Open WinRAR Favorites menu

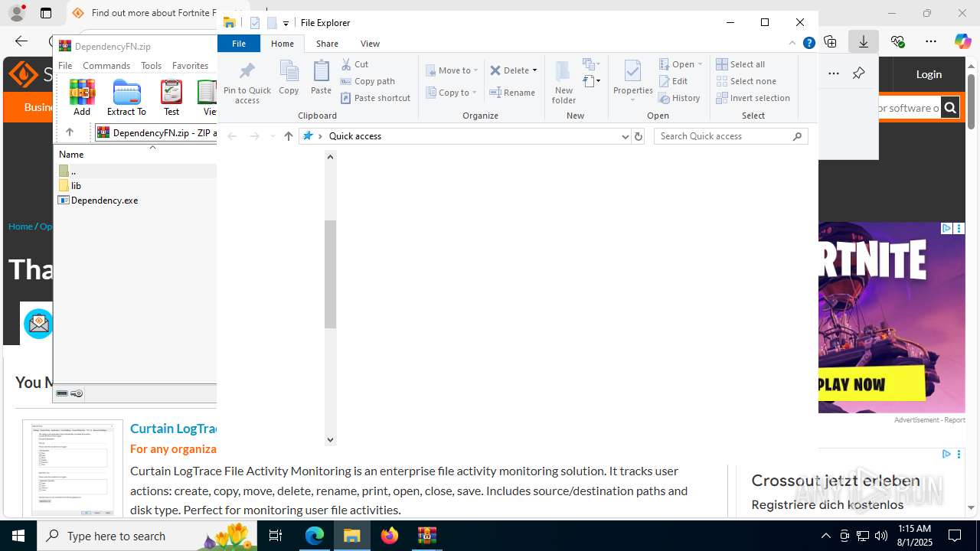[190, 66]
